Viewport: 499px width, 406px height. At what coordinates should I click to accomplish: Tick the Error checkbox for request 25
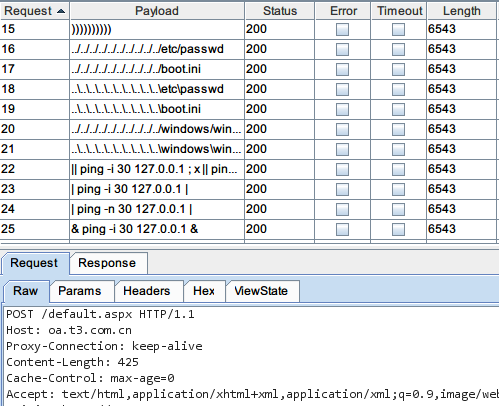[342, 229]
